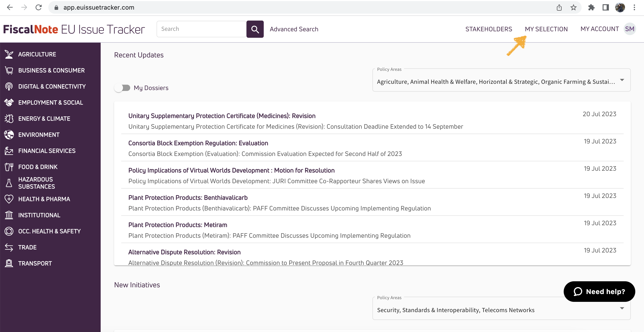Click the magnifying glass search button
The width and height of the screenshot is (644, 332).
(x=255, y=29)
